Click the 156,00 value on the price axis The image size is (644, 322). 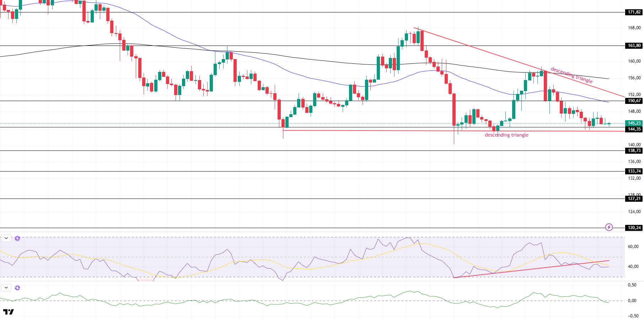[x=634, y=78]
